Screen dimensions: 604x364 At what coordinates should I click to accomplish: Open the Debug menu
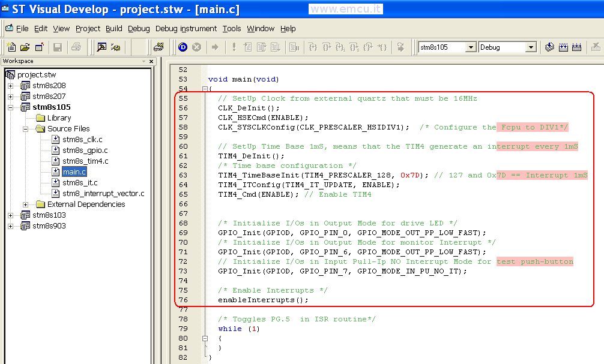click(139, 28)
